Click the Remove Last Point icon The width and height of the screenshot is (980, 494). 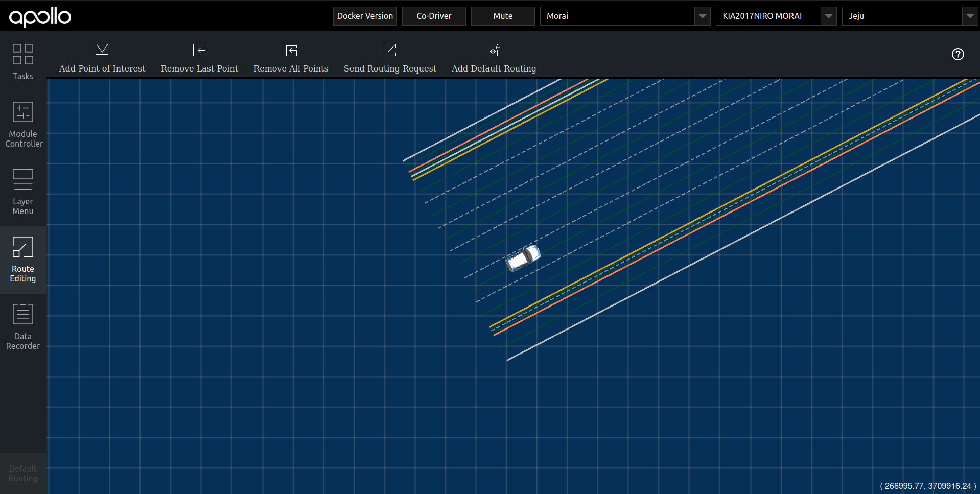(199, 50)
